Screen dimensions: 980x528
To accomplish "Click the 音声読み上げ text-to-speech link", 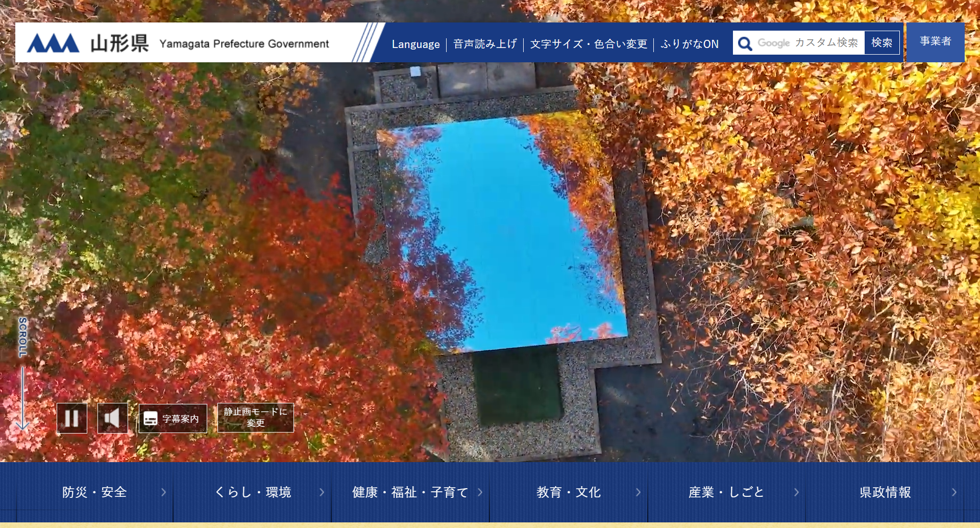I will (485, 44).
